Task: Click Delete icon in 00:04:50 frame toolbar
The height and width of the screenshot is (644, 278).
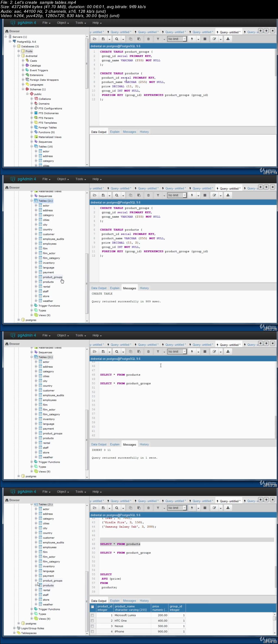Action: point(148,508)
